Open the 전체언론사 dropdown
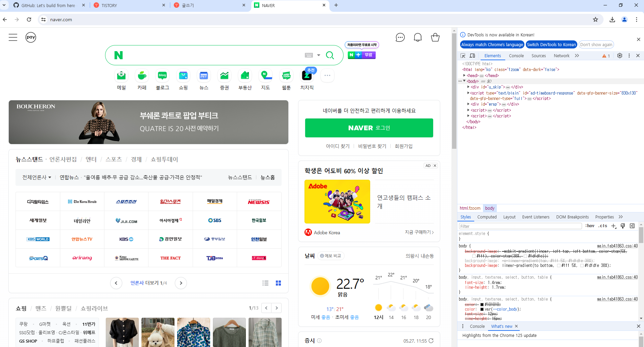Viewport: 644px width, 347px height. tap(37, 177)
